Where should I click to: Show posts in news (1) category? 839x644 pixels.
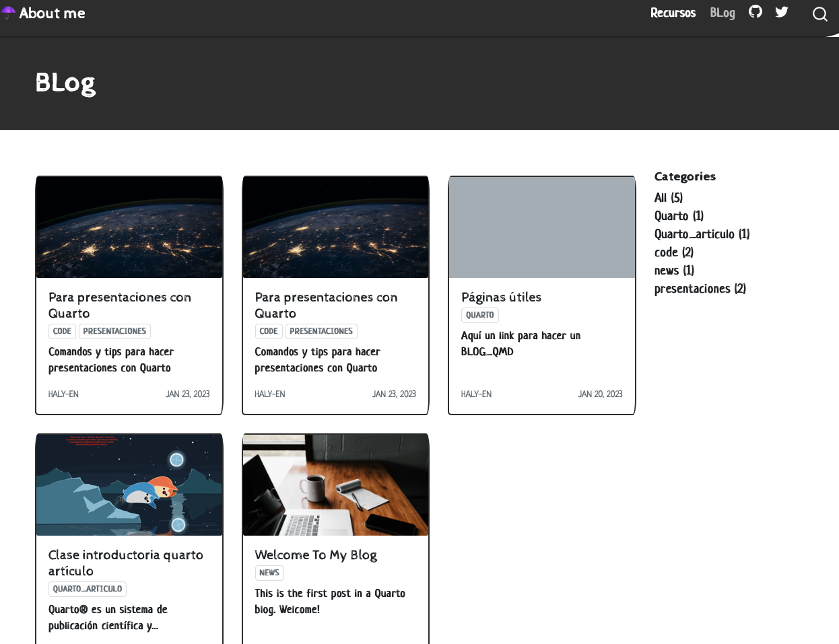point(674,271)
